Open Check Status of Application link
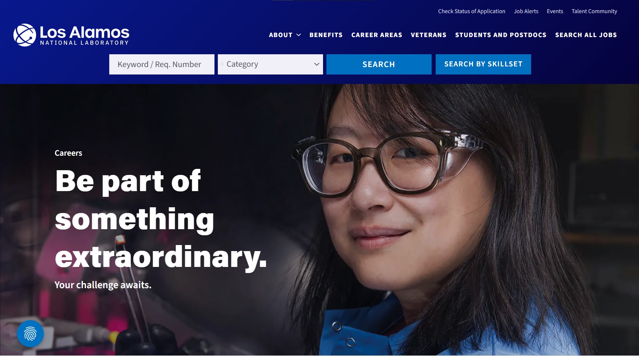This screenshot has width=639, height=364. [x=472, y=11]
